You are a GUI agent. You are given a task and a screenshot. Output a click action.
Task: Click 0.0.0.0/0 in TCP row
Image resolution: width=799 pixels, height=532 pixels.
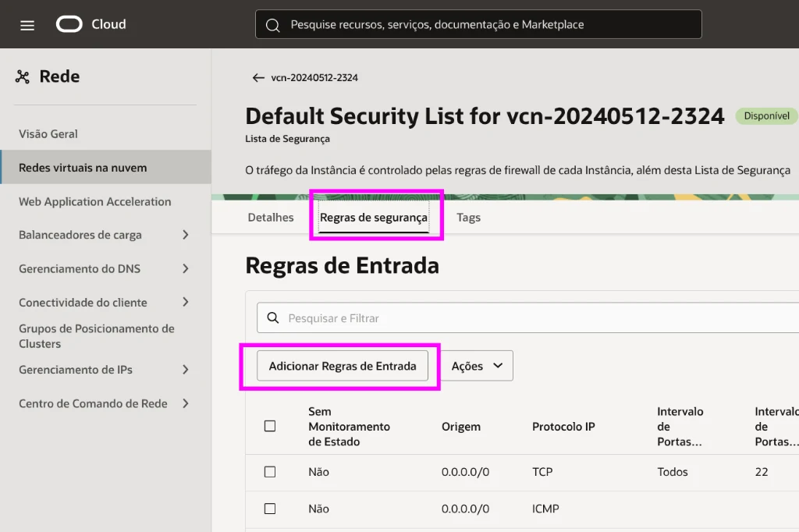coord(465,472)
